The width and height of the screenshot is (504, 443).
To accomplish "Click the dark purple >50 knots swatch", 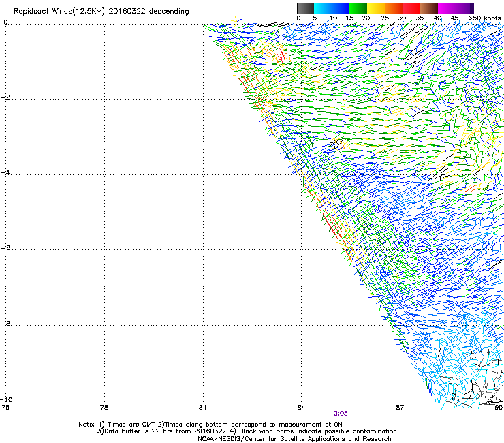I will point(471,8).
